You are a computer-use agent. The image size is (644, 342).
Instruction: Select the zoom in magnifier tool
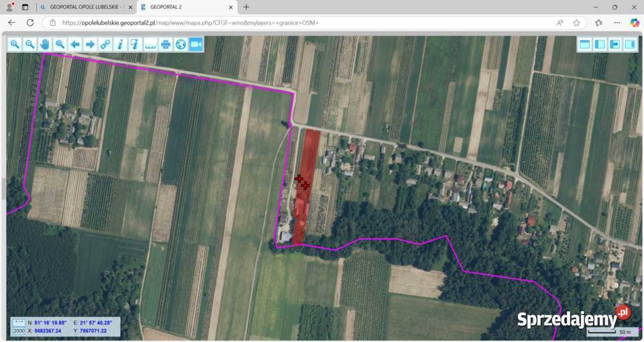pos(15,44)
